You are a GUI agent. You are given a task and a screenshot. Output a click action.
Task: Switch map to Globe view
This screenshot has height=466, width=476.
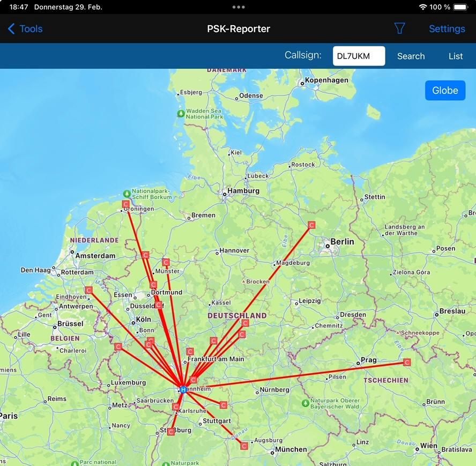coord(445,90)
